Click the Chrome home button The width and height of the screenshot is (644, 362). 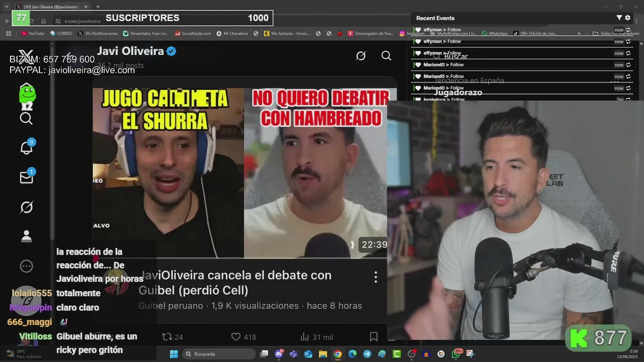click(44, 21)
